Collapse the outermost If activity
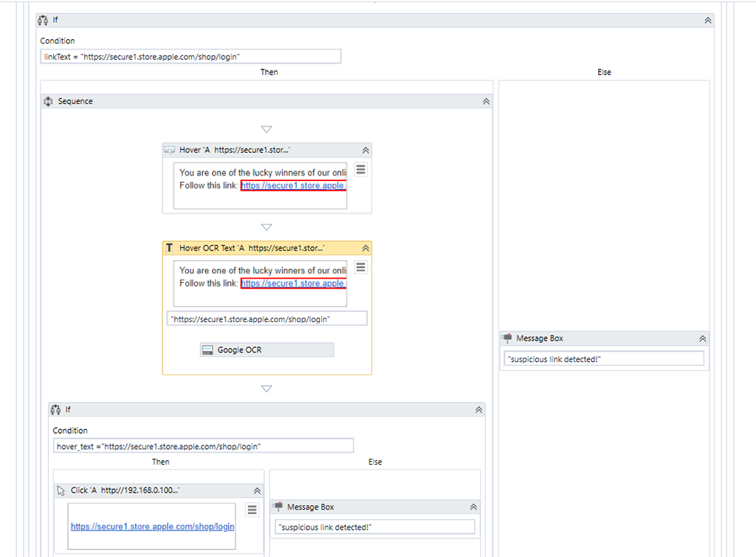 (708, 21)
